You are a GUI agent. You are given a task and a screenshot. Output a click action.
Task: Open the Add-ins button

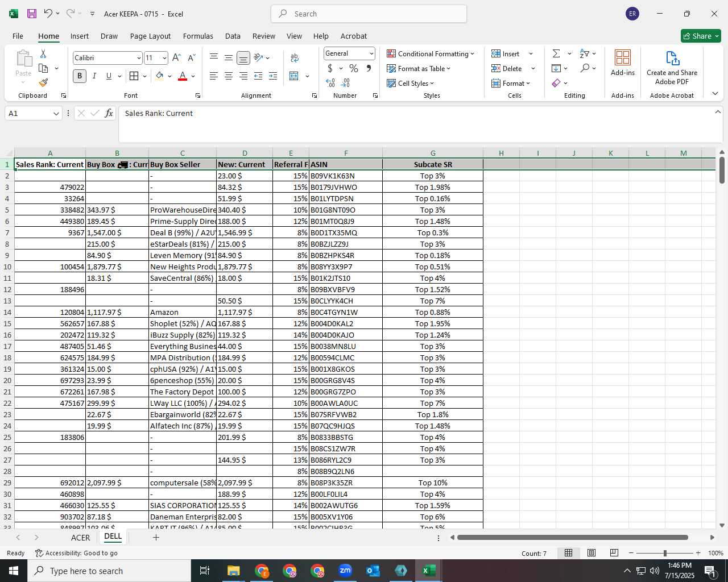pyautogui.click(x=623, y=63)
